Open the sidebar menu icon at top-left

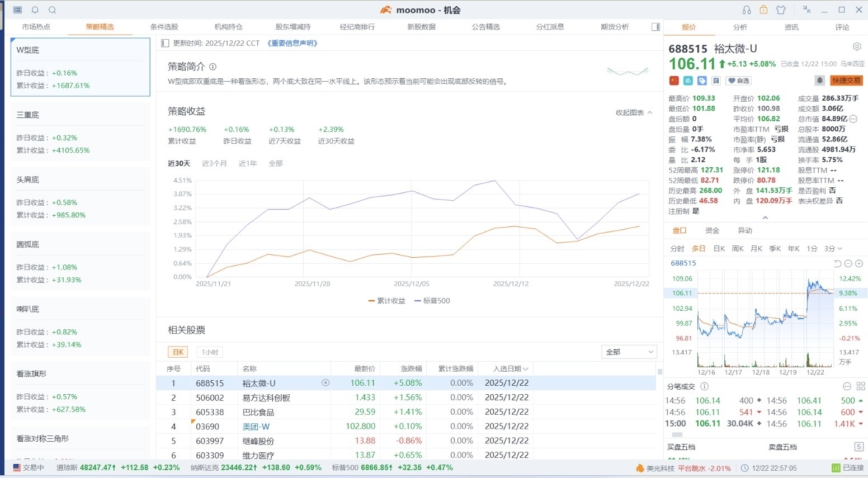pyautogui.click(x=17, y=10)
